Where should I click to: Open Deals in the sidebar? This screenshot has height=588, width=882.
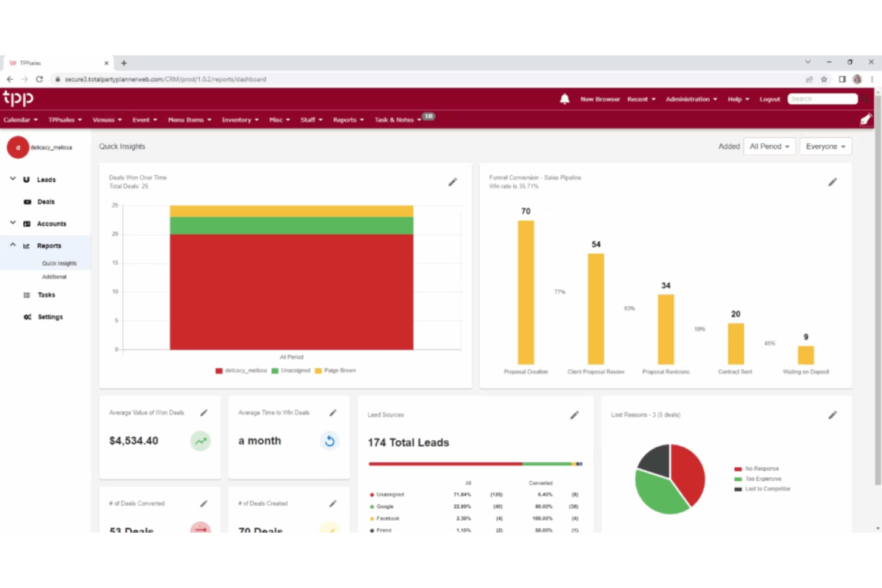(45, 202)
